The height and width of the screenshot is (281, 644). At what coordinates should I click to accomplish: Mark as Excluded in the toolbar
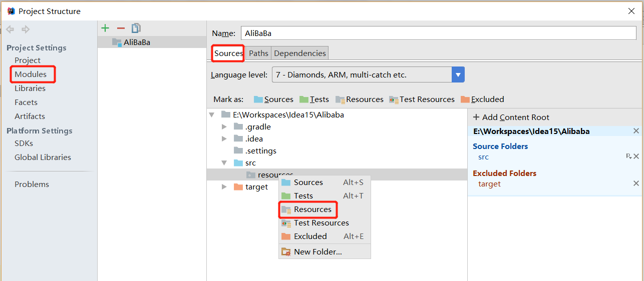pos(482,99)
